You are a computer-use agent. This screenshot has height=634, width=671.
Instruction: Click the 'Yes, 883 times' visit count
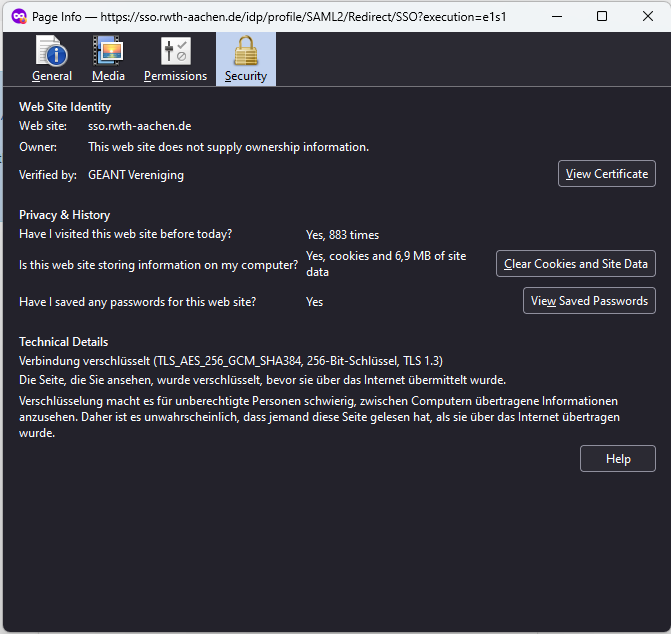click(342, 235)
